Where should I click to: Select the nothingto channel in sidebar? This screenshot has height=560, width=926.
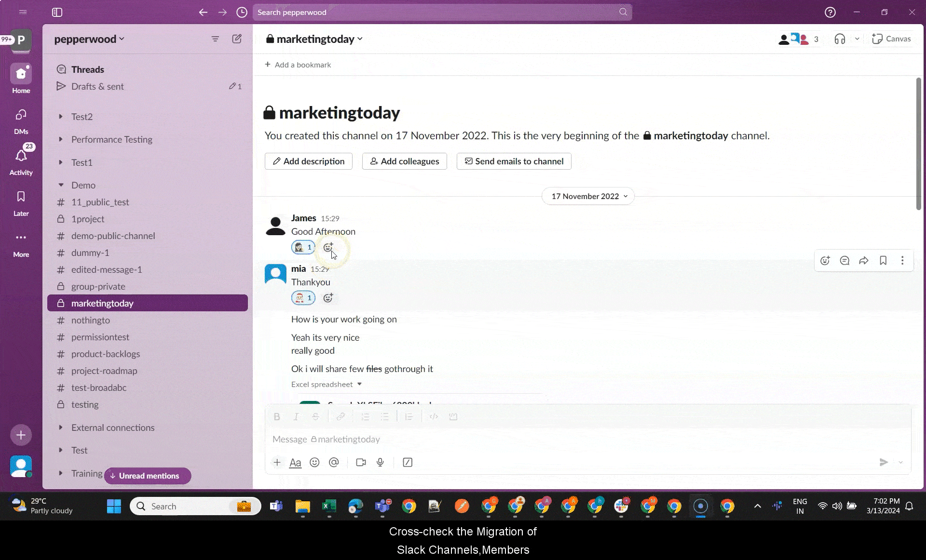(90, 320)
